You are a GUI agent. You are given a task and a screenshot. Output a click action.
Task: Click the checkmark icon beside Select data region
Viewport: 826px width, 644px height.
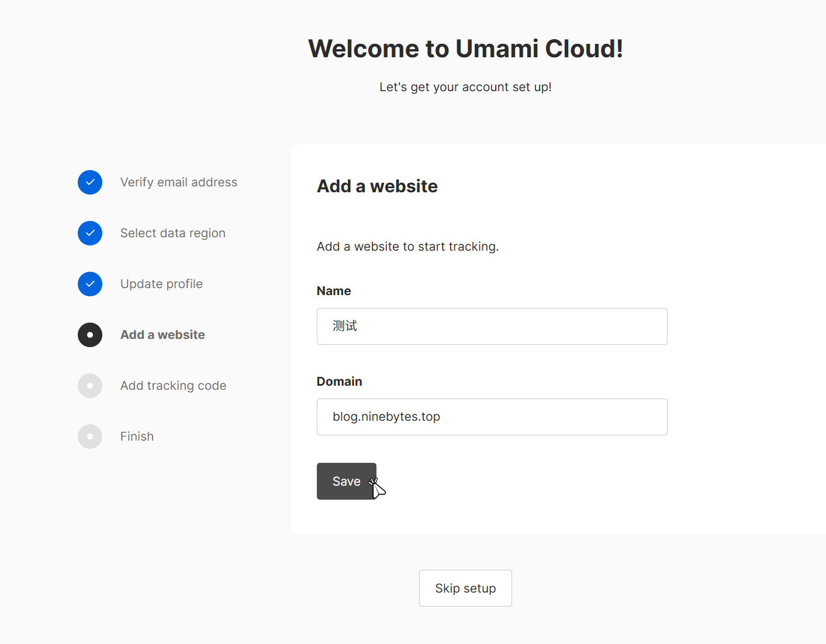[x=90, y=233]
